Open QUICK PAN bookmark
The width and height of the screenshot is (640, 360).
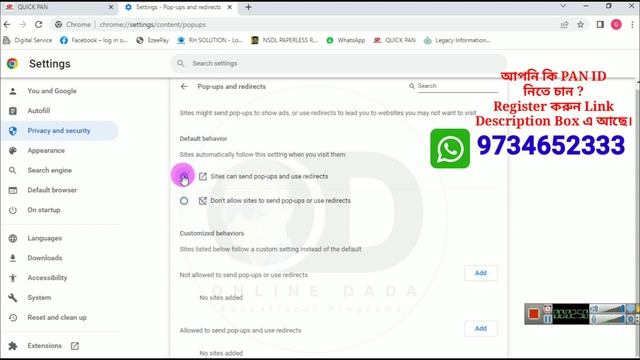tap(395, 40)
